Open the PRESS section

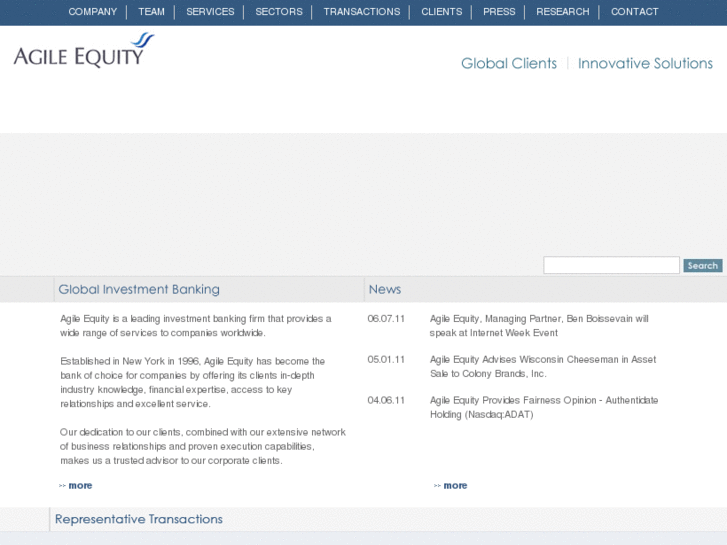[x=499, y=12]
